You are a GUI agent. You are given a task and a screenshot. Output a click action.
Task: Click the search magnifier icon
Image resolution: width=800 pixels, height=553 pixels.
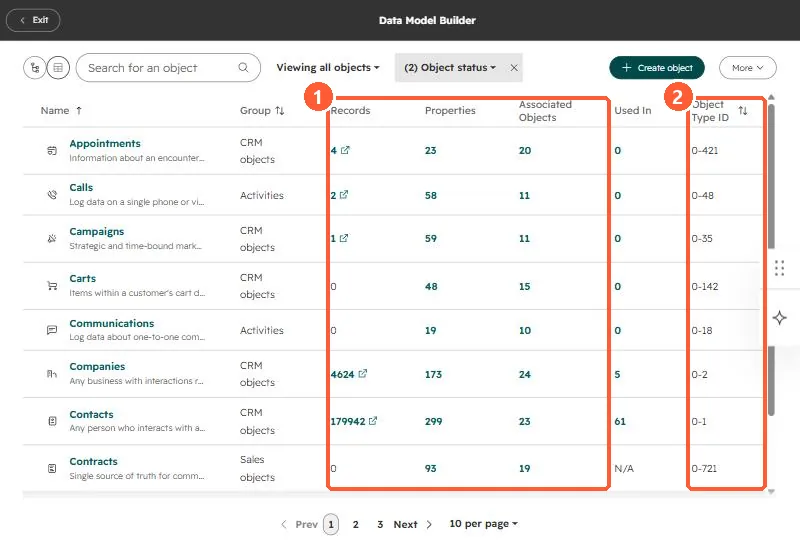pyautogui.click(x=243, y=67)
